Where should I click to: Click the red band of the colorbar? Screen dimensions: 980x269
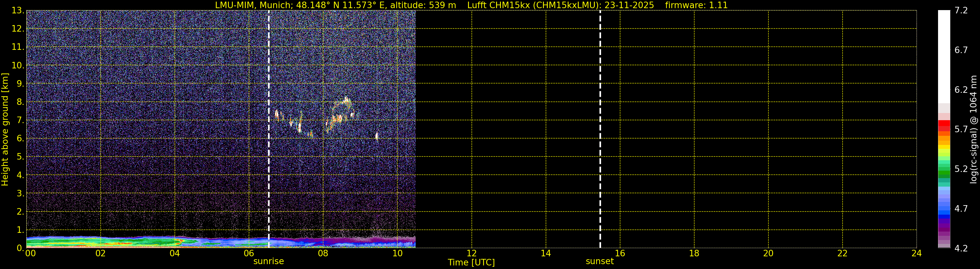pyautogui.click(x=944, y=125)
